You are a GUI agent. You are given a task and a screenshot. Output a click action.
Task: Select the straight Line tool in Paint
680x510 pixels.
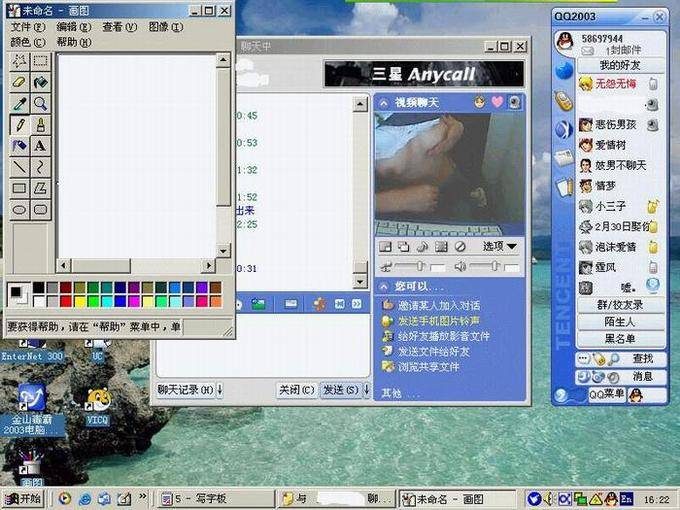click(x=20, y=167)
